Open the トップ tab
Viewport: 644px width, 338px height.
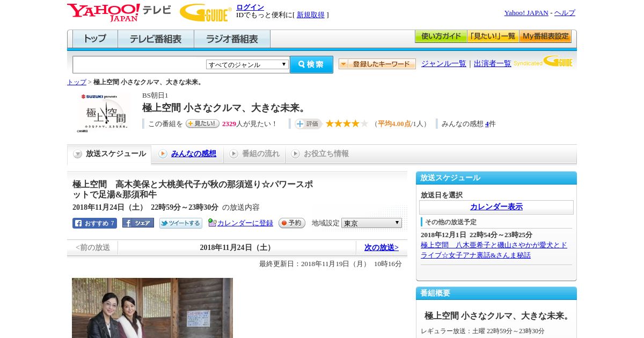pos(95,39)
